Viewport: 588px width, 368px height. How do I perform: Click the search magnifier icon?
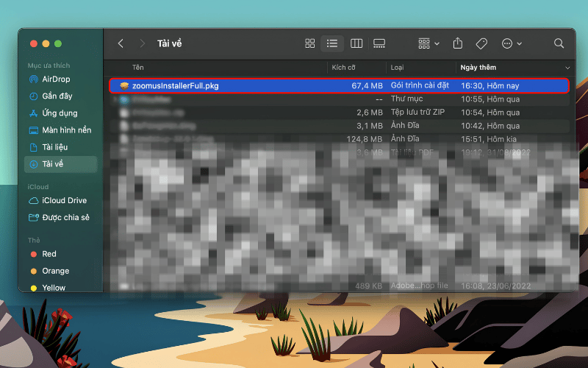pyautogui.click(x=559, y=43)
